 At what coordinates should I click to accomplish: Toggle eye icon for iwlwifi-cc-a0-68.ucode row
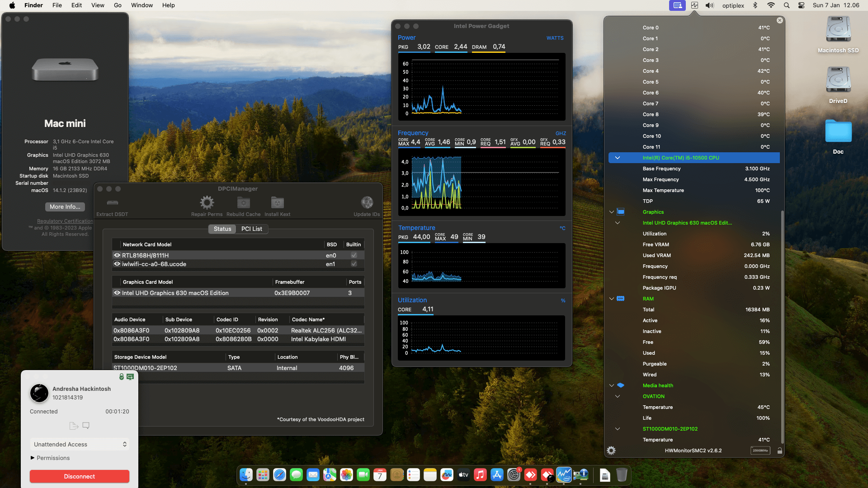117,264
